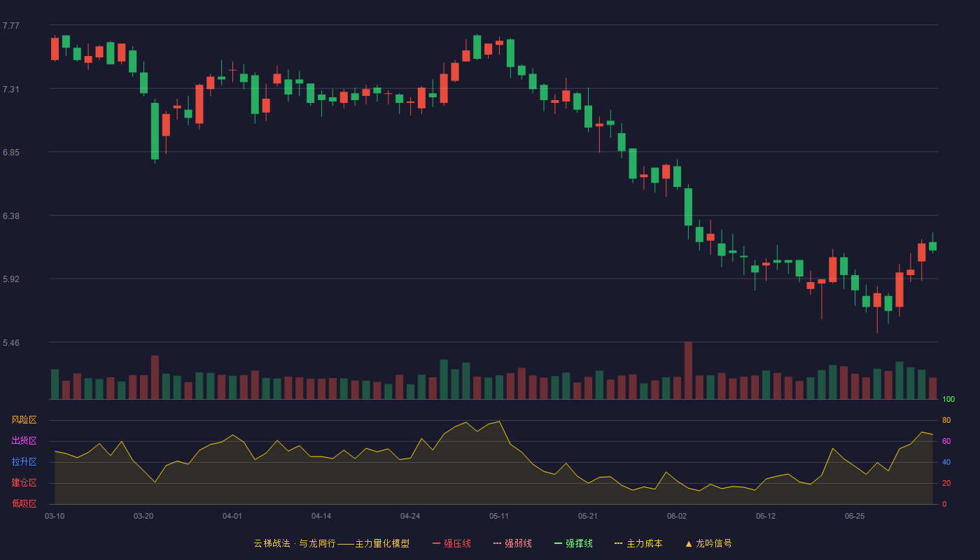Click the 05-11 date axis marker
This screenshot has height=560, width=980.
tap(499, 516)
